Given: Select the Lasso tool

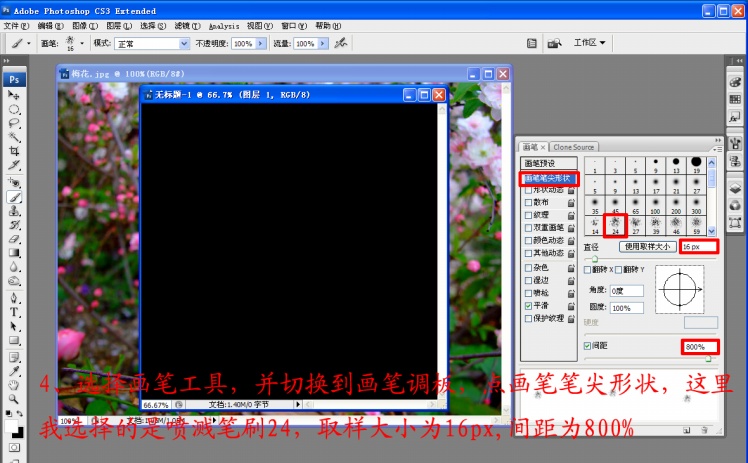Looking at the screenshot, I should tap(15, 122).
